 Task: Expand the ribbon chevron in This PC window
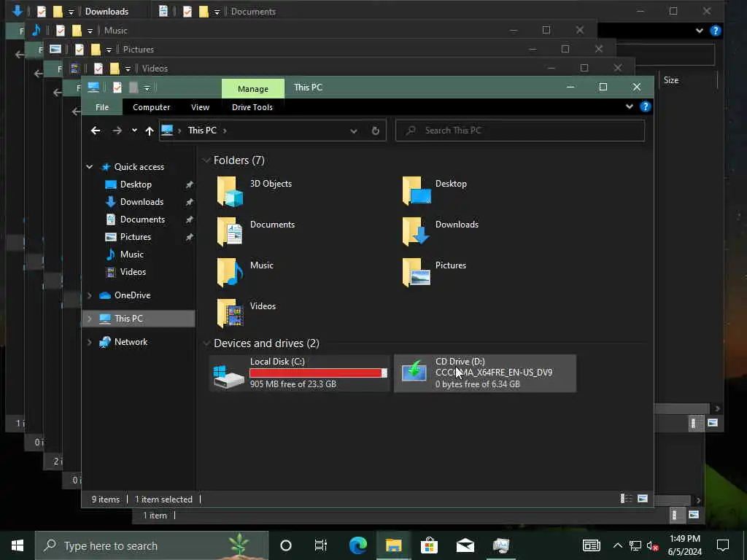[630, 106]
